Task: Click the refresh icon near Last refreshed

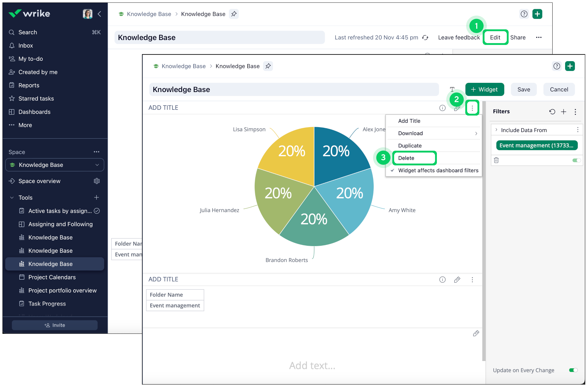Action: click(x=425, y=38)
